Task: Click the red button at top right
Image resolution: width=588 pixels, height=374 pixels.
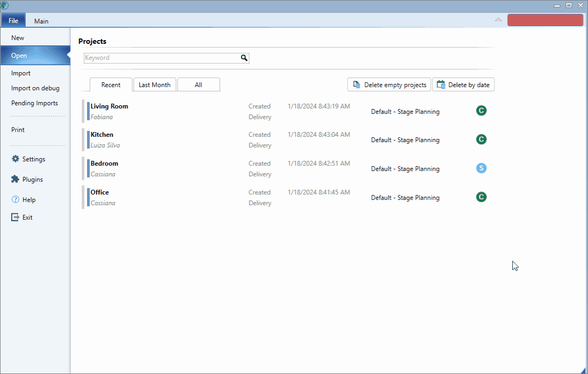Action: 545,20
